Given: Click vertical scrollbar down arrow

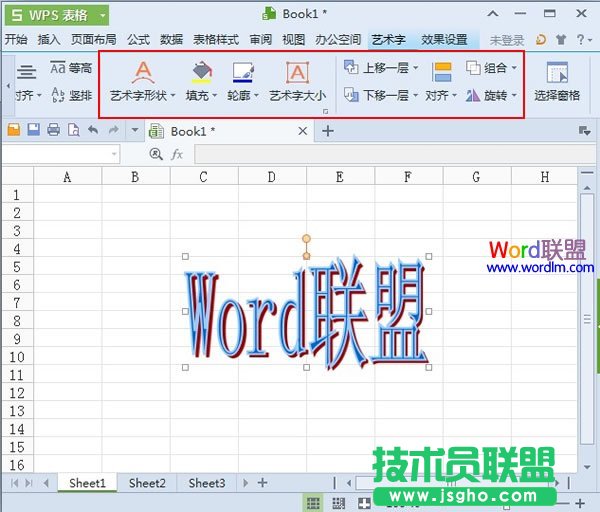Looking at the screenshot, I should point(587,466).
